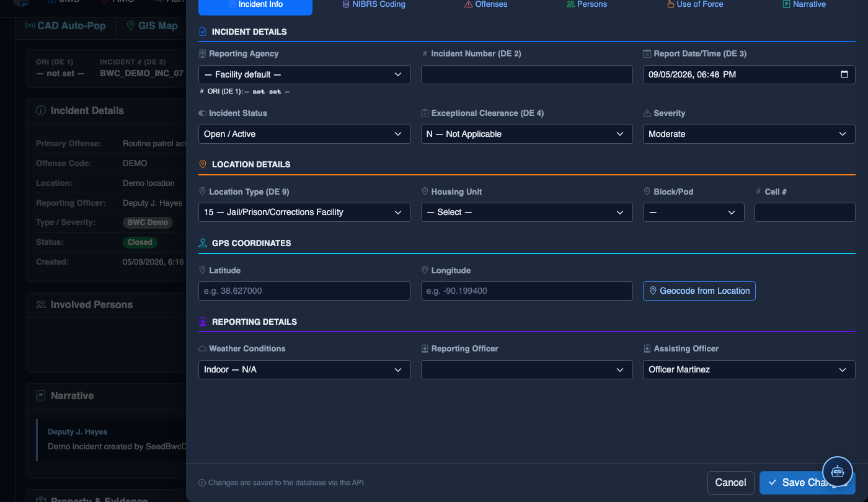Click the Cancel button
This screenshot has width=868, height=502.
tap(731, 482)
